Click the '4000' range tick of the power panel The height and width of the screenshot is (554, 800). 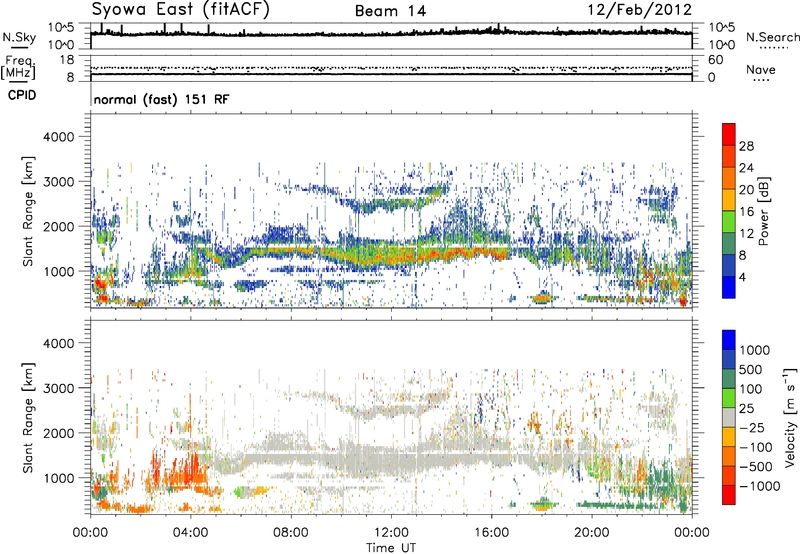(58, 137)
